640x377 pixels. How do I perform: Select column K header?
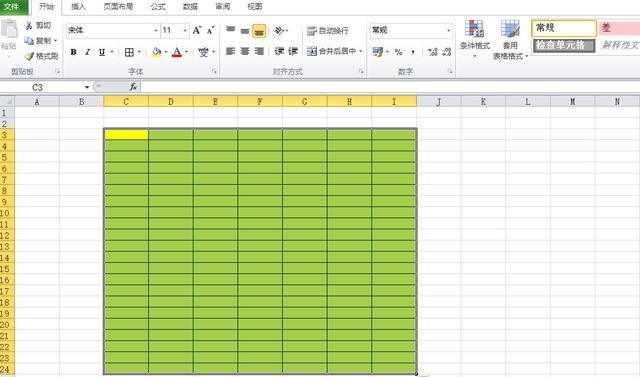(483, 102)
